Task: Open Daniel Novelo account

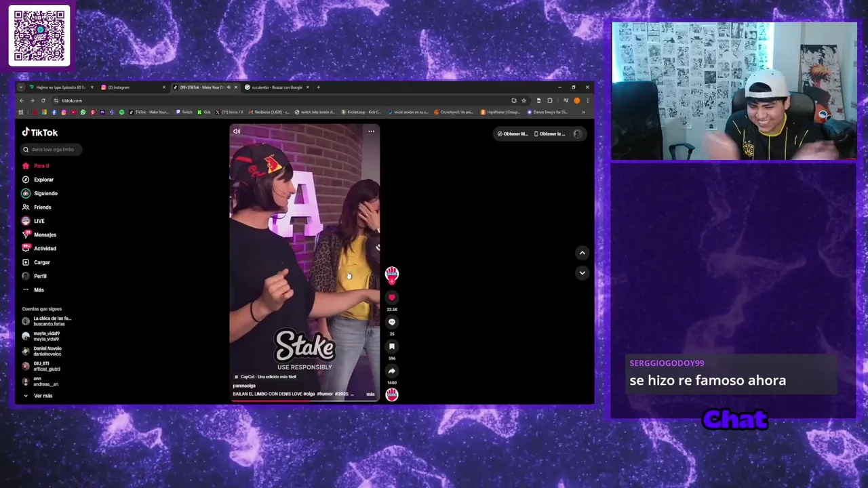Action: pos(42,350)
